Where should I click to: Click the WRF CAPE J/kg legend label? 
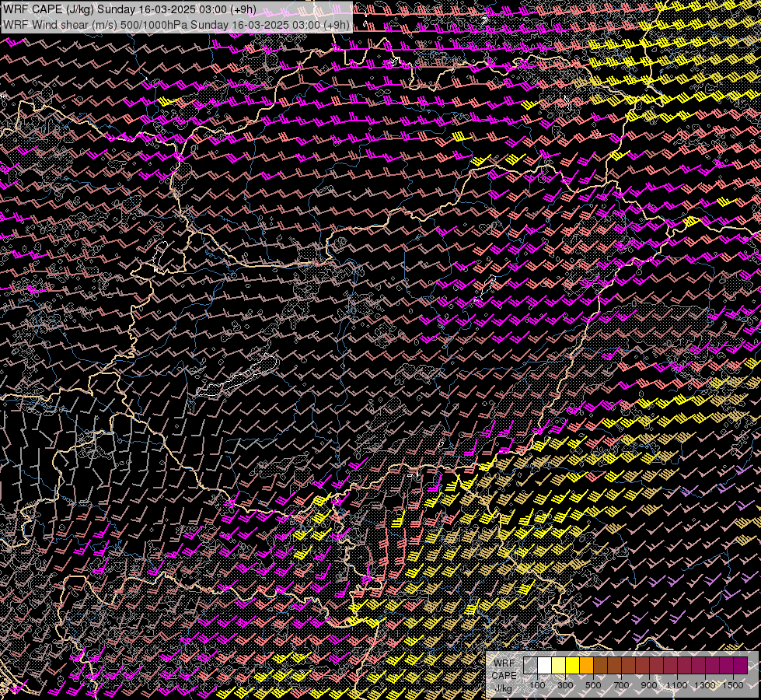click(x=504, y=676)
